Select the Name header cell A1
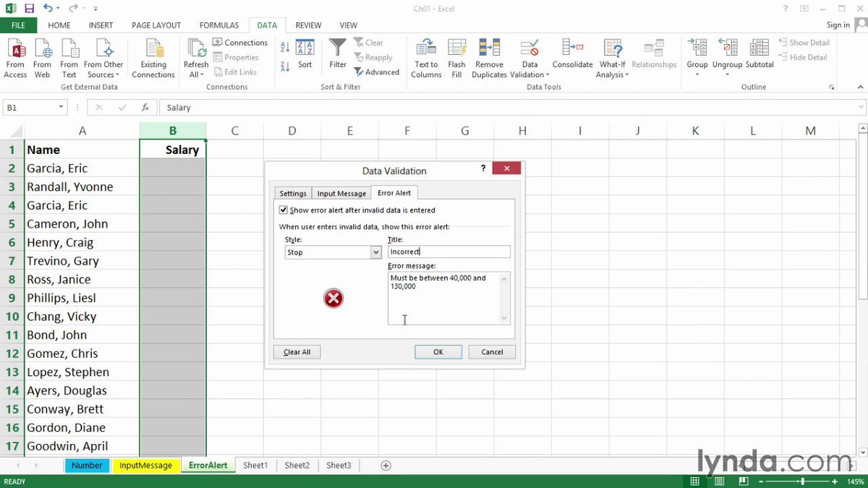 pos(82,150)
